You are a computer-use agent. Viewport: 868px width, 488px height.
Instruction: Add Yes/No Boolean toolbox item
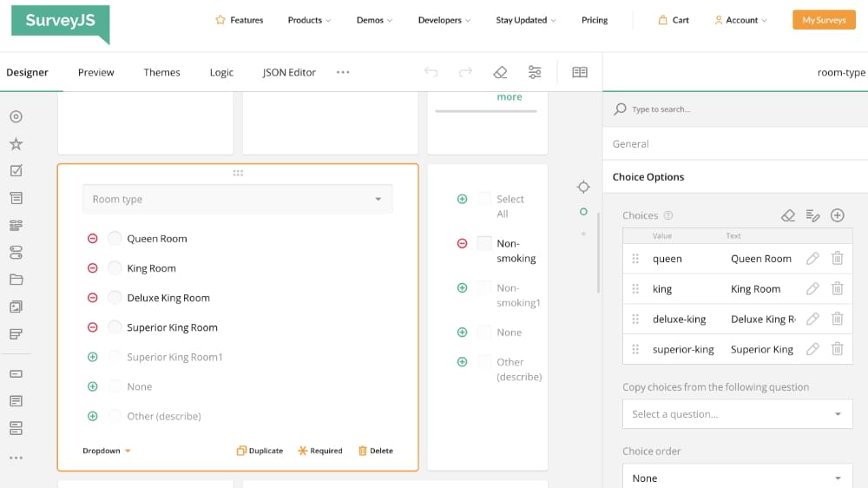point(16,253)
